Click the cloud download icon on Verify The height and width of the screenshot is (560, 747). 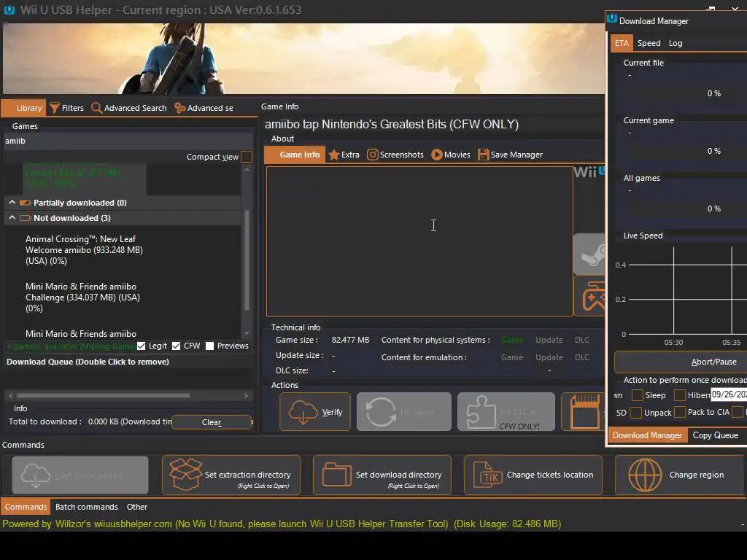[303, 412]
